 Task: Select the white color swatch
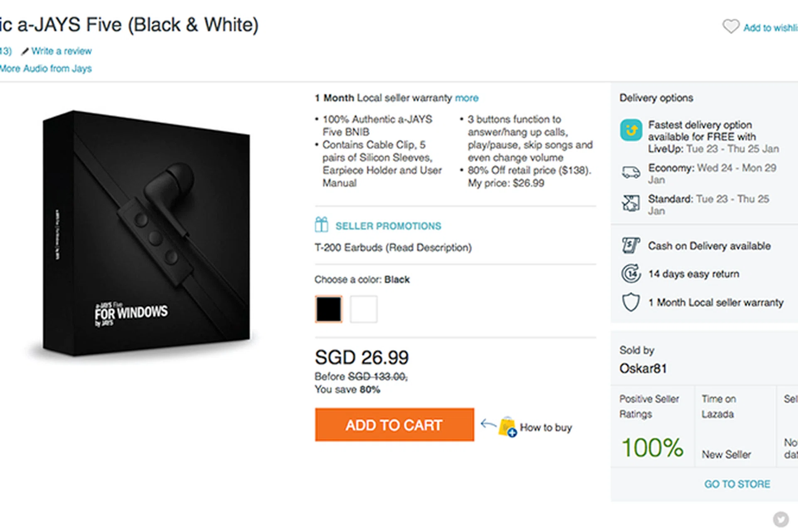(364, 309)
